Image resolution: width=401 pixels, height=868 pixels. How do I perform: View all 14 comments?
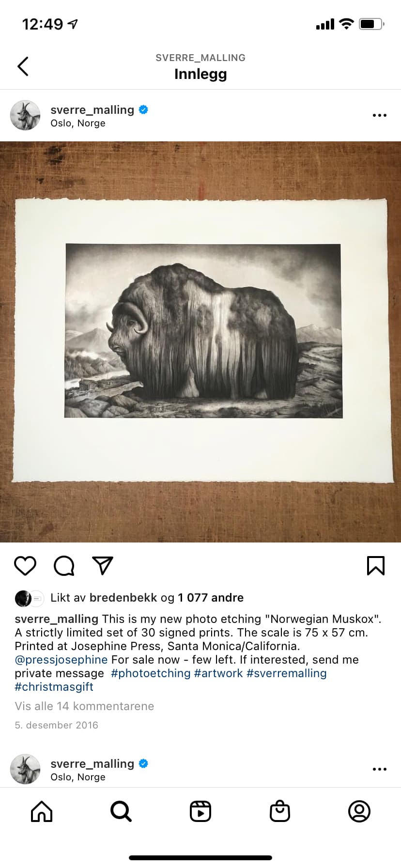click(84, 706)
